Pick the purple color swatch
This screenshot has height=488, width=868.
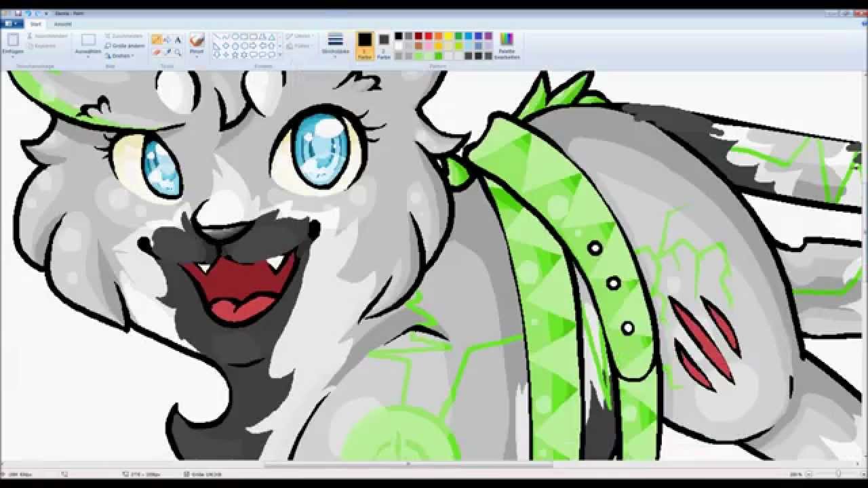click(488, 36)
